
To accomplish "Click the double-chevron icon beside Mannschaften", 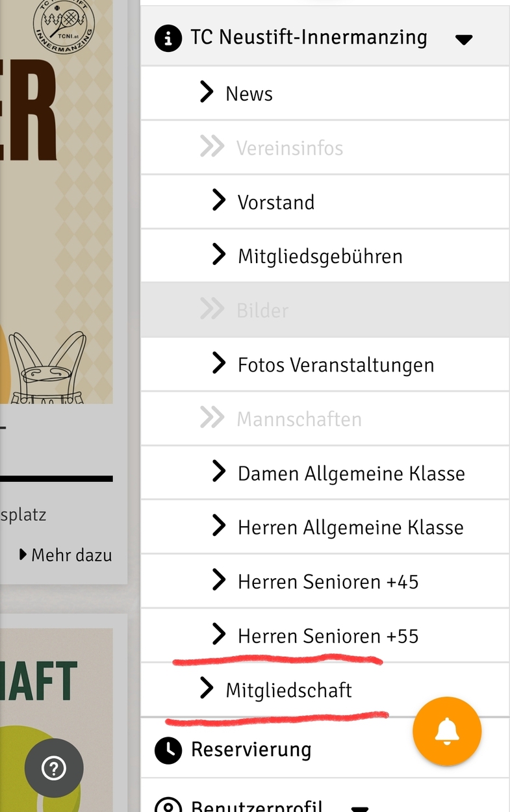I will coord(212,418).
